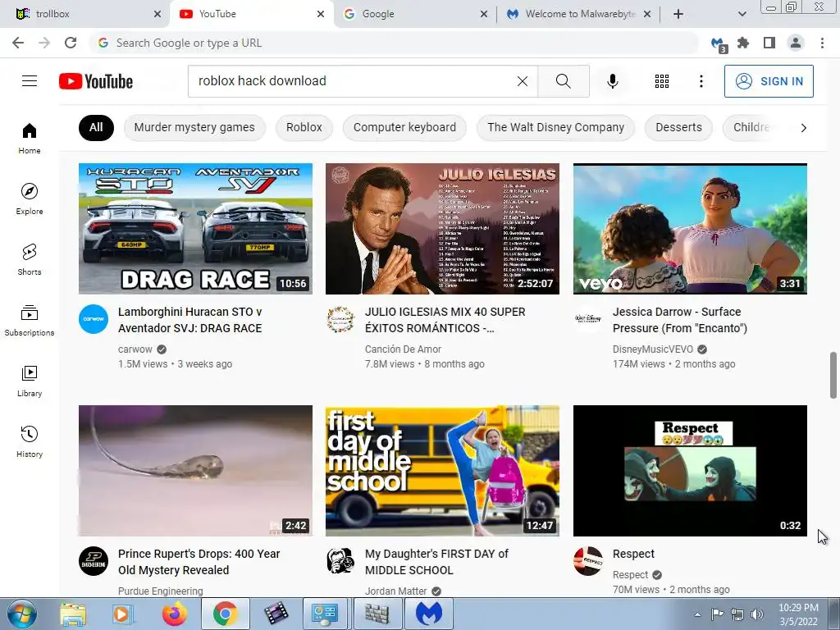Select the Desserts filter chip
This screenshot has height=630, width=840.
678,127
